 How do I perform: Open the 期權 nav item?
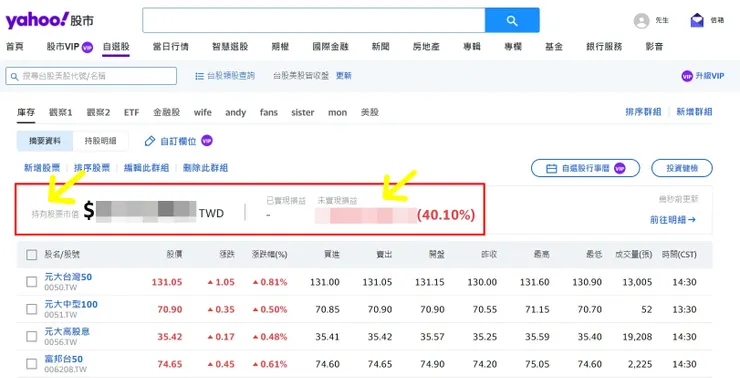click(280, 46)
